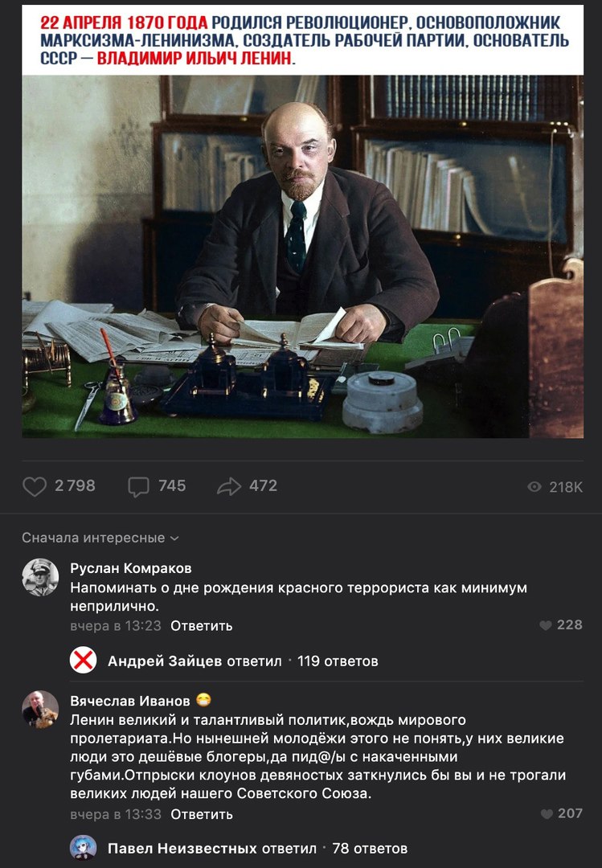The height and width of the screenshot is (868, 602).
Task: Open Вячеслав Иванов's profile picture
Action: coord(40,709)
